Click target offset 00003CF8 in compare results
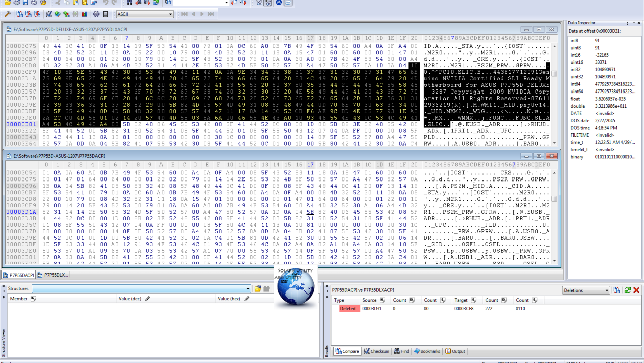The height and width of the screenshot is (363, 644). pos(464,309)
